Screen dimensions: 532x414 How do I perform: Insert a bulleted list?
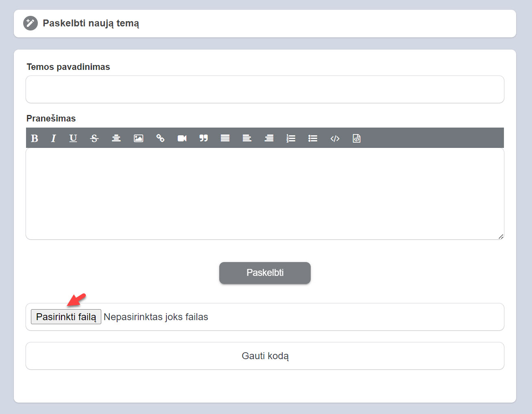point(313,139)
